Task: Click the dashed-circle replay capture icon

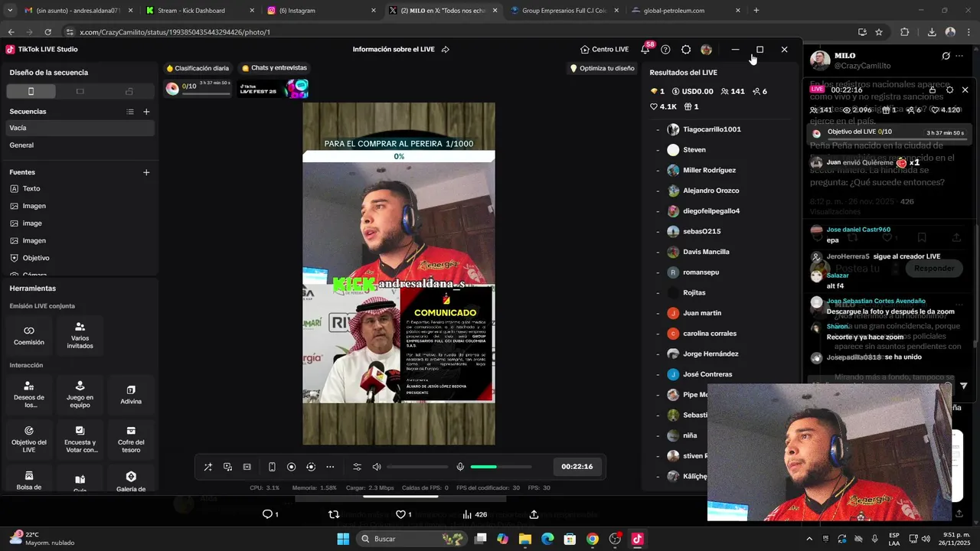Action: [311, 467]
